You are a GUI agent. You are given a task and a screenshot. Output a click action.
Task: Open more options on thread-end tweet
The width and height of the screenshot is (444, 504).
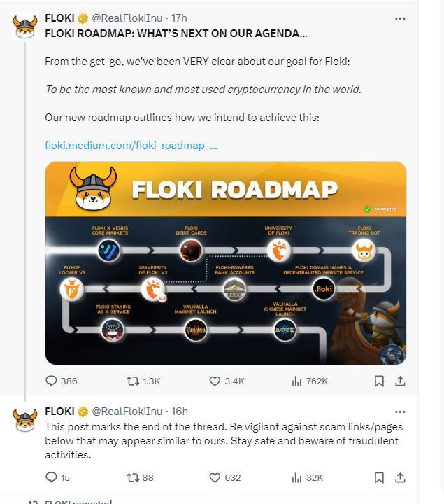[400, 412]
